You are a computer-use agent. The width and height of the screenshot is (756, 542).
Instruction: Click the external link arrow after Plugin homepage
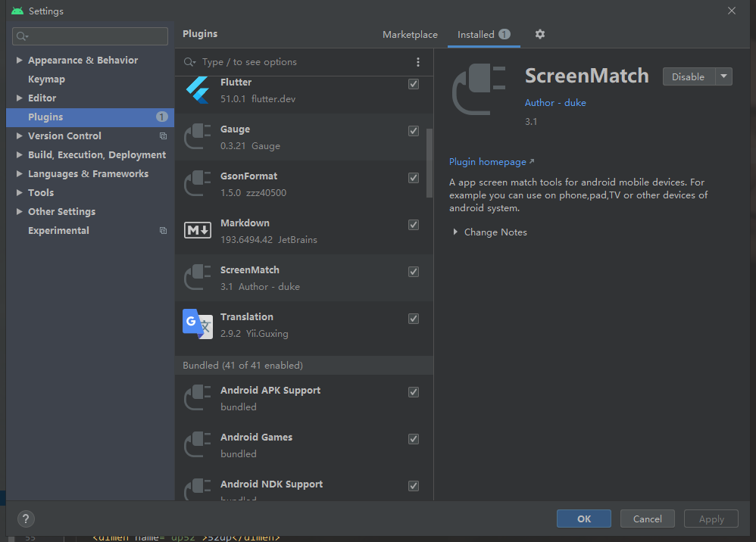[x=532, y=161]
